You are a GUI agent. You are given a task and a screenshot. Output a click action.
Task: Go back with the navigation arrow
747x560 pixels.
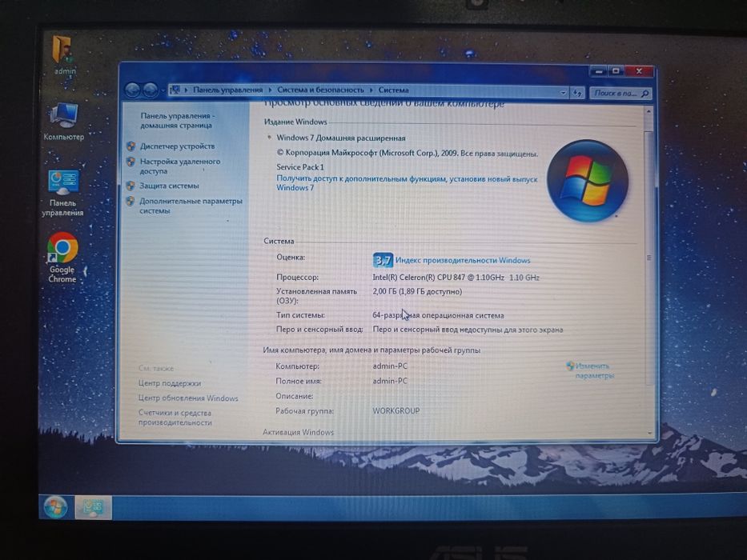132,90
